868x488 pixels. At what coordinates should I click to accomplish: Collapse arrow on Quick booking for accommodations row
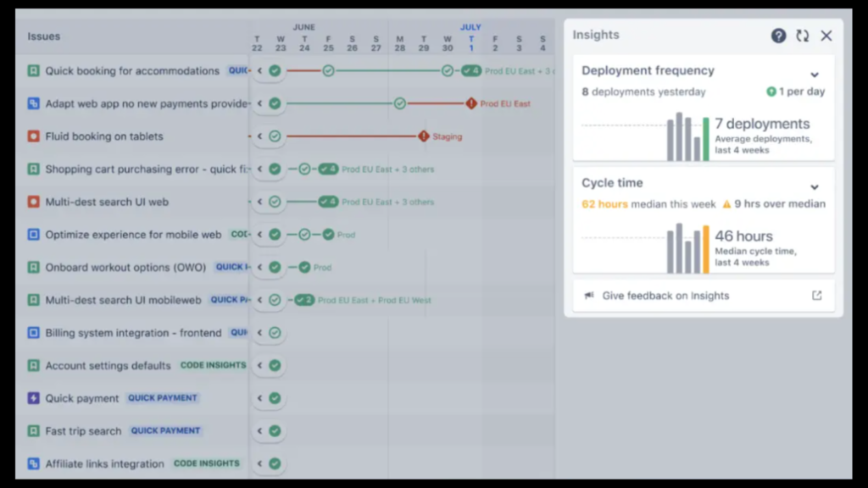point(259,71)
